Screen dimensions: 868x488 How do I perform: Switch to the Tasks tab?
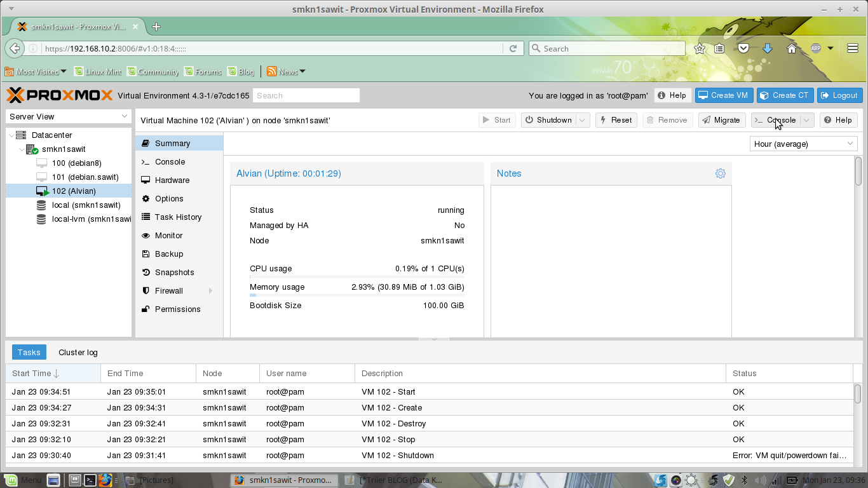(29, 353)
